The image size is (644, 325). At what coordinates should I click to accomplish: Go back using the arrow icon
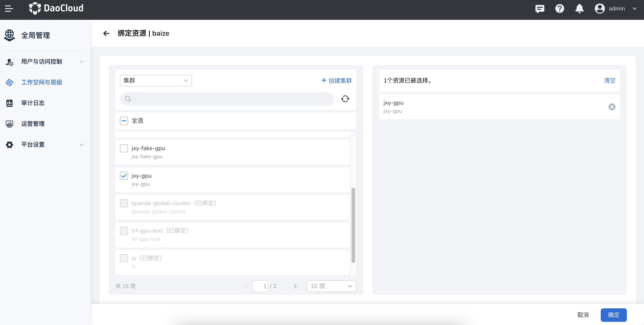coord(106,33)
